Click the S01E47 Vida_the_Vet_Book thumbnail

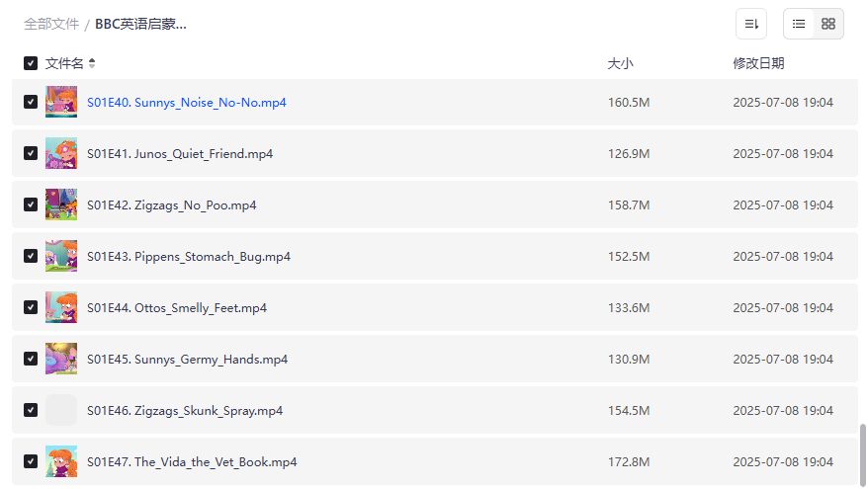[61, 462]
